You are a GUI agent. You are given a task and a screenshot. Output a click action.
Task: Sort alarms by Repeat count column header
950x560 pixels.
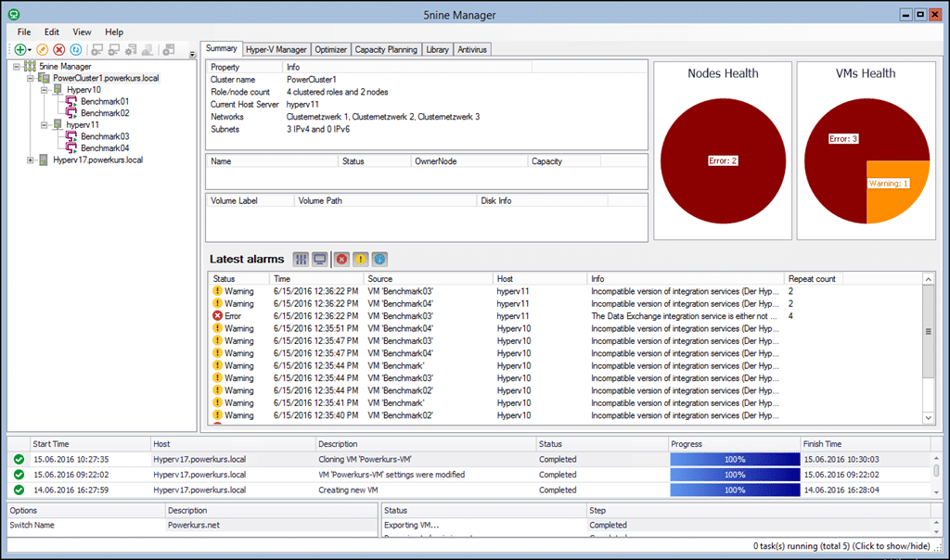pyautogui.click(x=813, y=278)
